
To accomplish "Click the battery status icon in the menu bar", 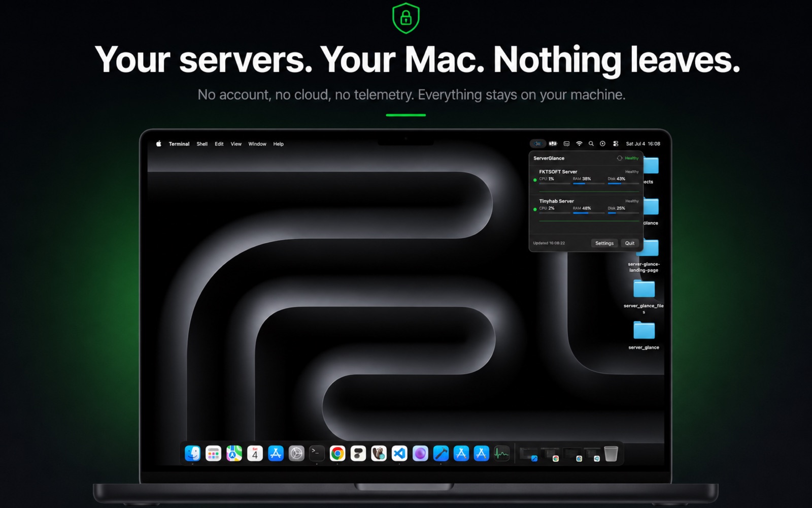I will pos(553,144).
